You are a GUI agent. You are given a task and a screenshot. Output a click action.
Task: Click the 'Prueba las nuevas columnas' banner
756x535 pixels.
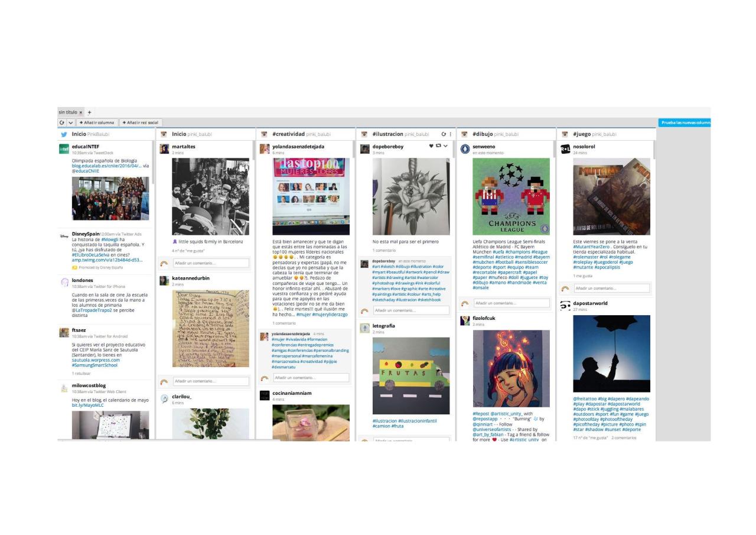pos(684,123)
